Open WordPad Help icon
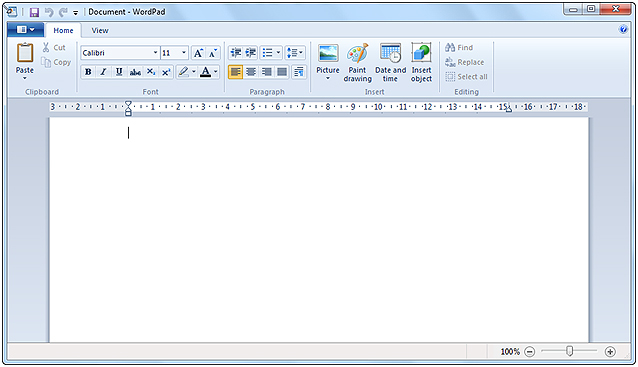The image size is (638, 367). click(x=623, y=29)
